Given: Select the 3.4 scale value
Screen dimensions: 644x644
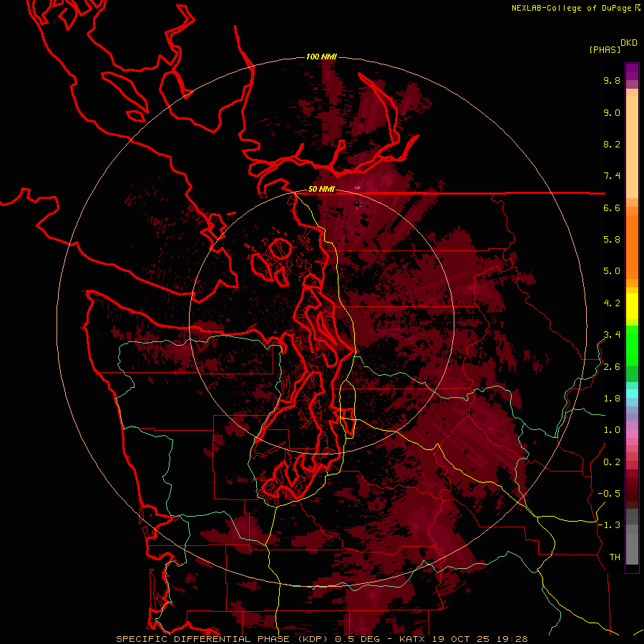Looking at the screenshot, I should click(x=612, y=335).
